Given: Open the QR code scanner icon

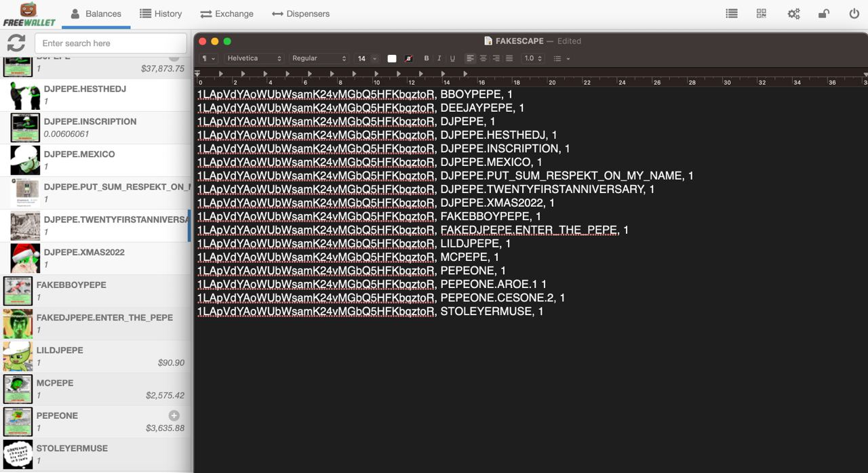Looking at the screenshot, I should [762, 14].
